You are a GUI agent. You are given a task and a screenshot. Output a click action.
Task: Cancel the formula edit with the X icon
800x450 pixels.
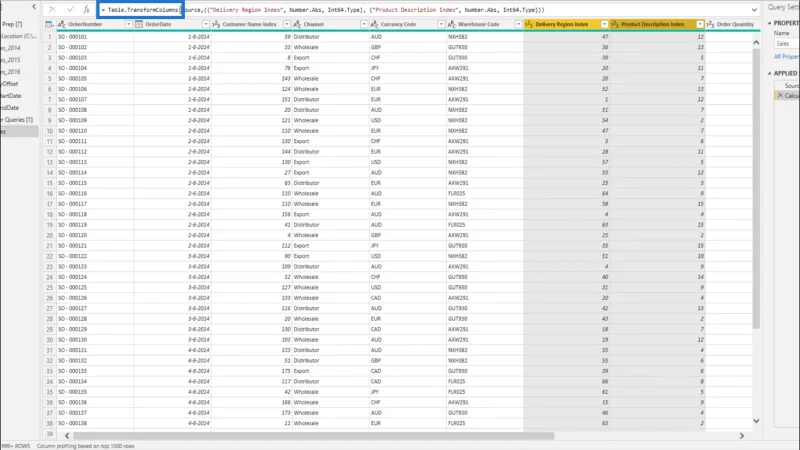(x=52, y=9)
